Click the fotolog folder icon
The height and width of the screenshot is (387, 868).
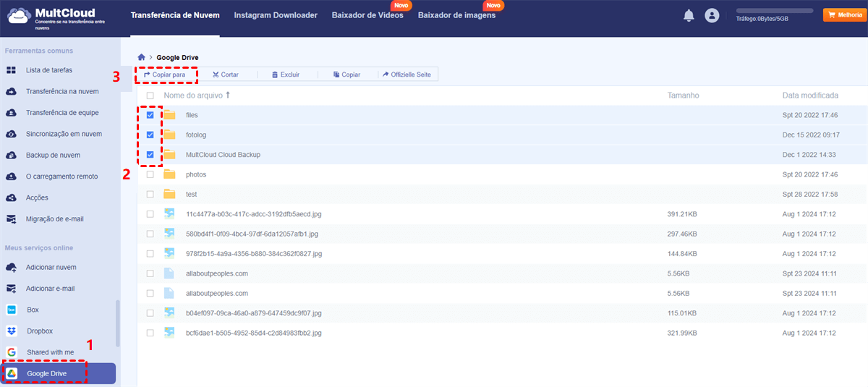click(169, 135)
